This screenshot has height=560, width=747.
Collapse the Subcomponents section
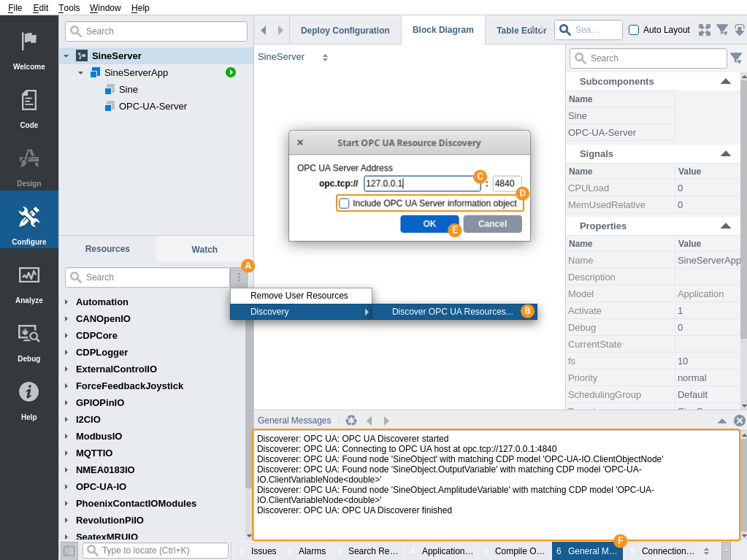coord(725,82)
